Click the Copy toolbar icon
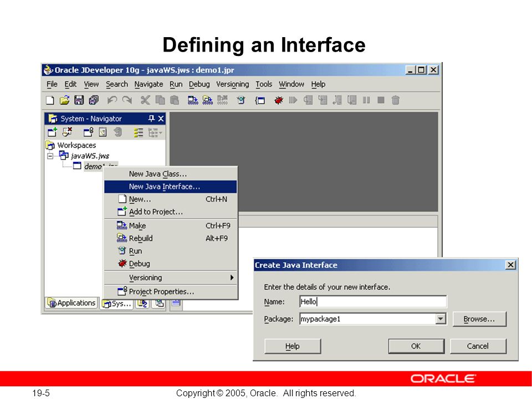The image size is (532, 399). [160, 100]
